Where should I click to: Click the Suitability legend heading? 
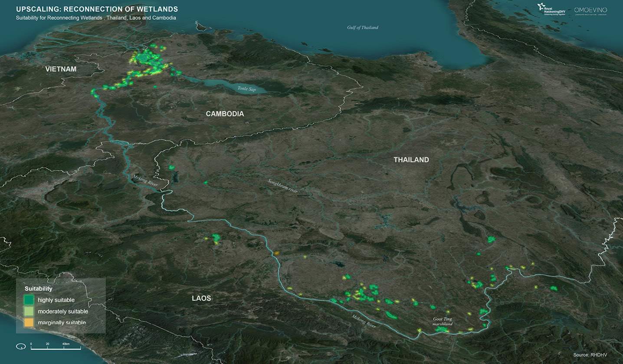tap(38, 289)
